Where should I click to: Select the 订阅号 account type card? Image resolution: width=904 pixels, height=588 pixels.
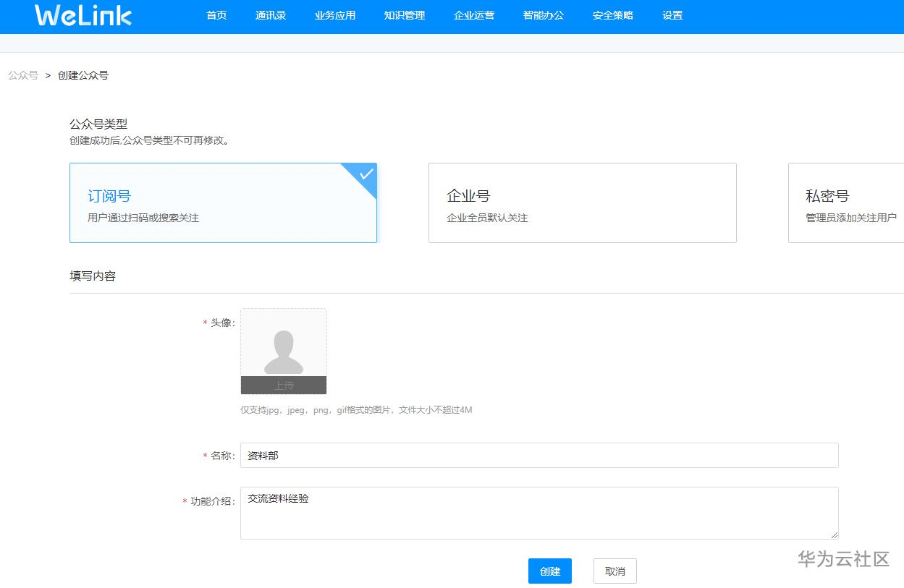(223, 203)
